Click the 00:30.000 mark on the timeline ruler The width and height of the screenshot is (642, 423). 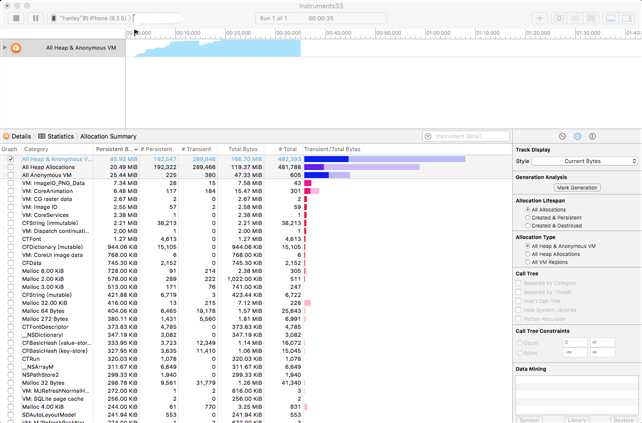tap(288, 33)
